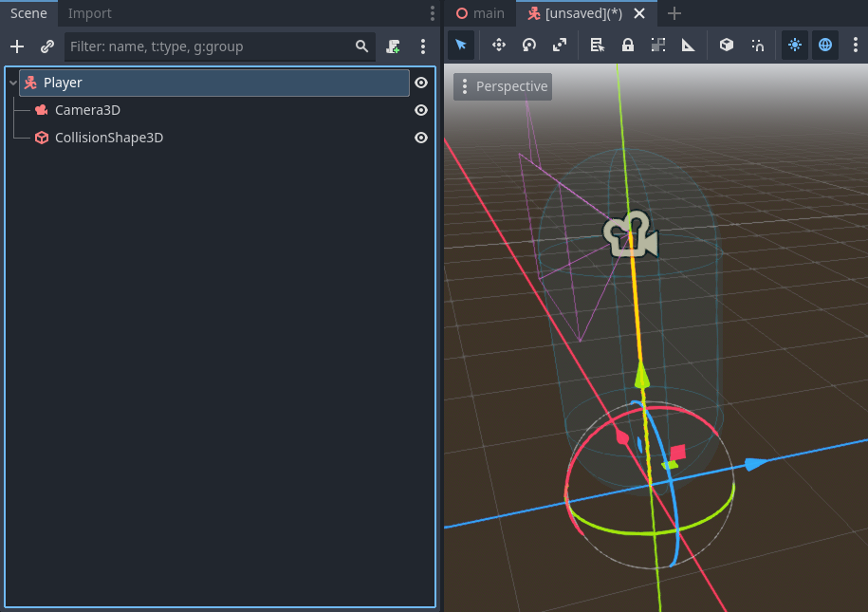This screenshot has width=868, height=612.
Task: Click the lock selected node icon
Action: (628, 45)
